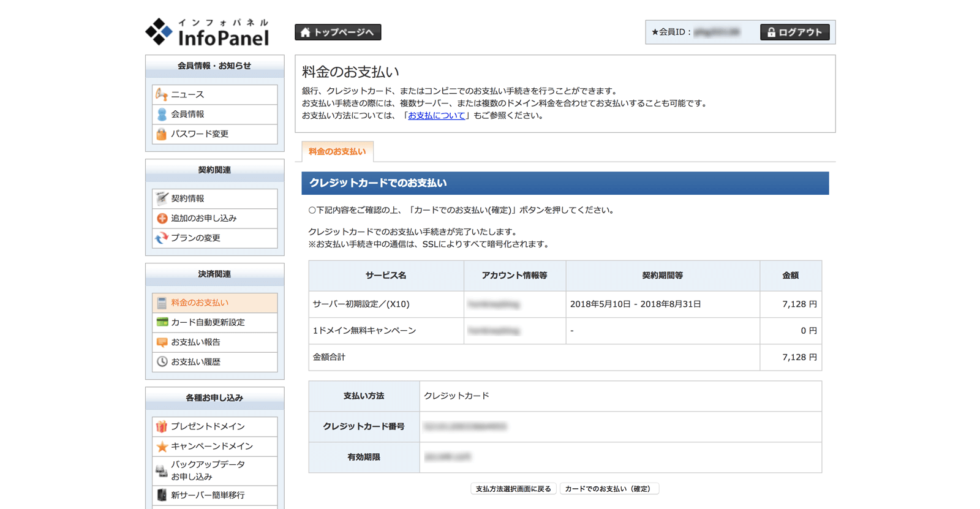Click the 追加のお申し込み plus icon
Screen dimensions: 980x509
162,218
